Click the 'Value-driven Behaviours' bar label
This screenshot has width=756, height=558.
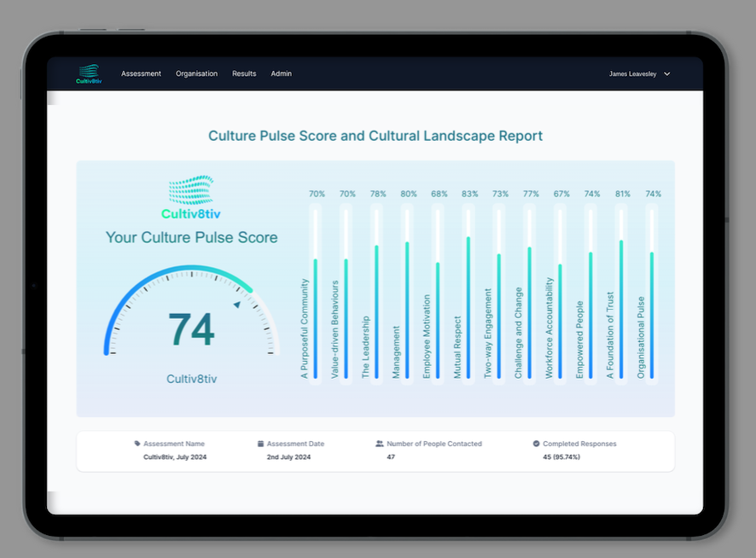[x=335, y=329]
